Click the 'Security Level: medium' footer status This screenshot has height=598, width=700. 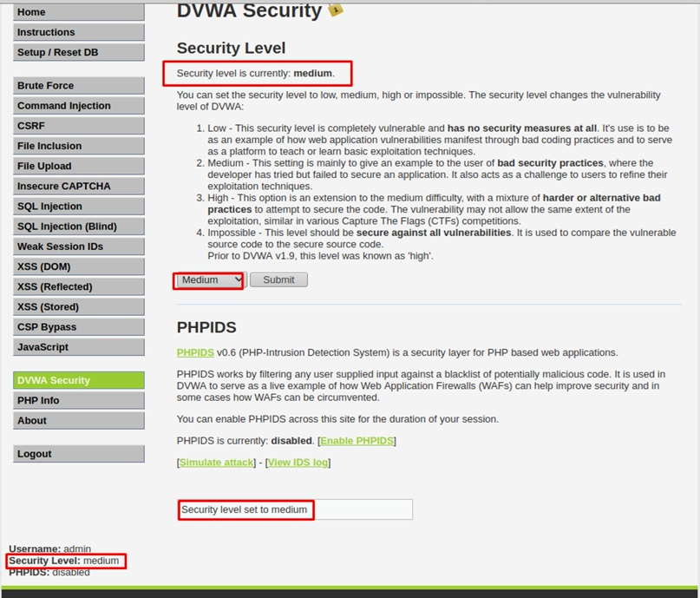point(64,561)
